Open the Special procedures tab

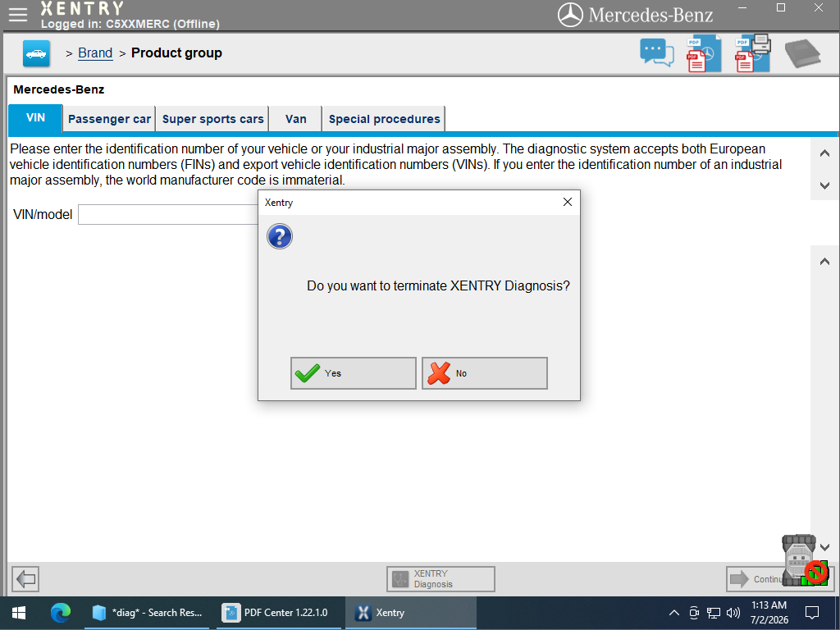[x=384, y=119]
